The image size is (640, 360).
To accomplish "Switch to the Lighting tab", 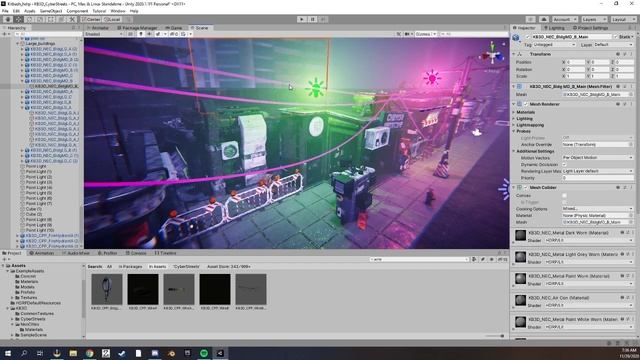I will pos(554,28).
